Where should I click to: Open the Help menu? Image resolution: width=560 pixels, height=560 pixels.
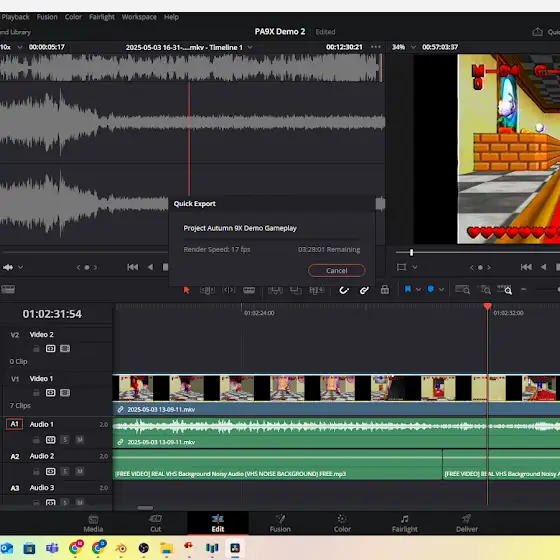pyautogui.click(x=171, y=17)
